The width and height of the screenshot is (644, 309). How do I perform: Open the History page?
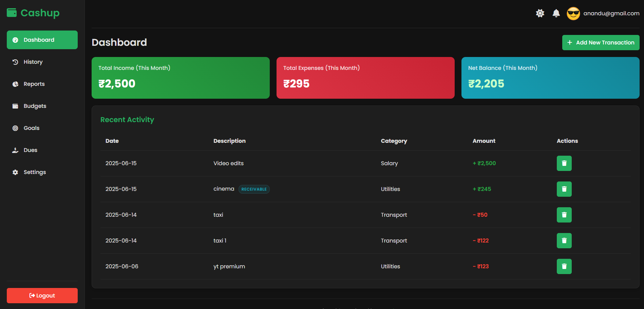(33, 62)
